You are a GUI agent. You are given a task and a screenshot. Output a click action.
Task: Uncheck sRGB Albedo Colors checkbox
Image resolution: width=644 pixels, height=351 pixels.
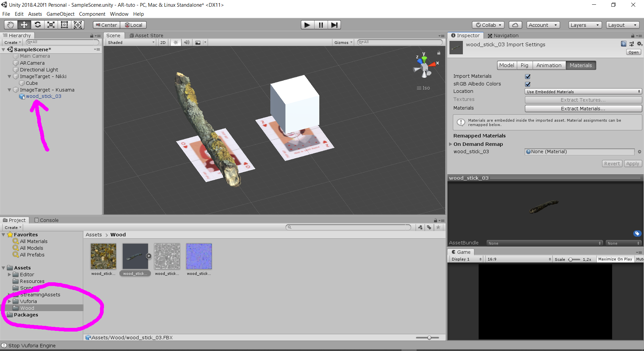click(x=528, y=84)
